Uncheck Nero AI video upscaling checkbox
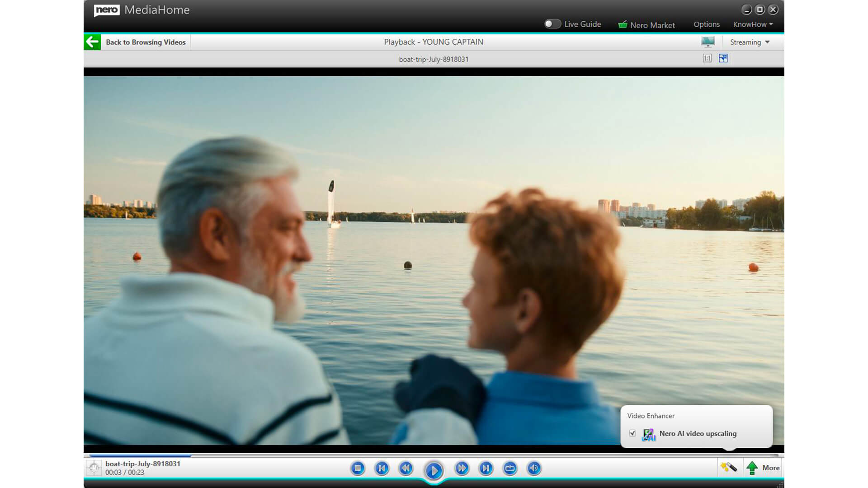868x488 pixels. [632, 433]
